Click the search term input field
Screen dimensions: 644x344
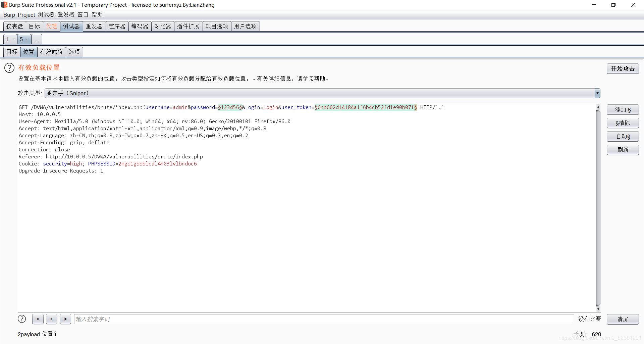click(x=324, y=319)
